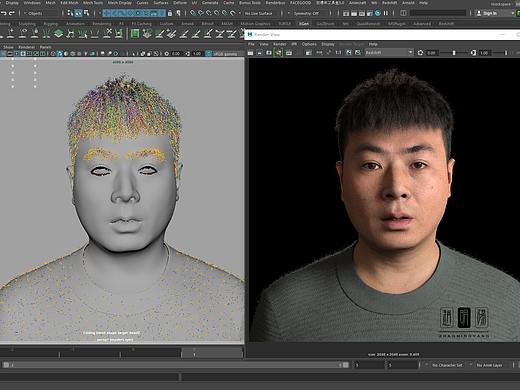Viewport: 520px width, 390px height.
Task: Click the green-outlined IPR icon in Render View
Action: point(278,52)
